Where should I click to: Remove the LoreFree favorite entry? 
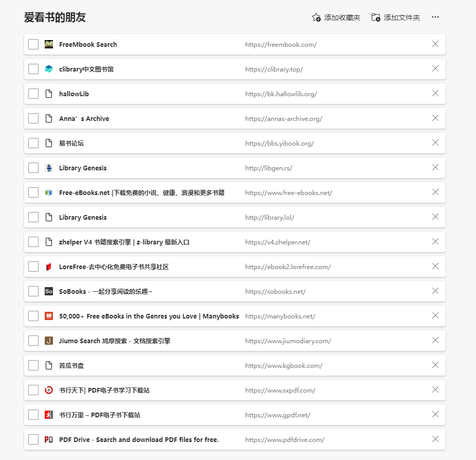435,266
